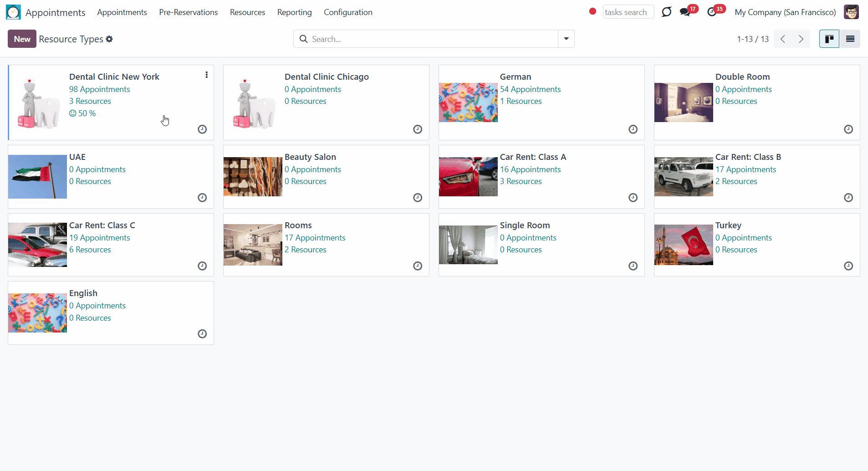Open the Appointments menu

coord(122,12)
